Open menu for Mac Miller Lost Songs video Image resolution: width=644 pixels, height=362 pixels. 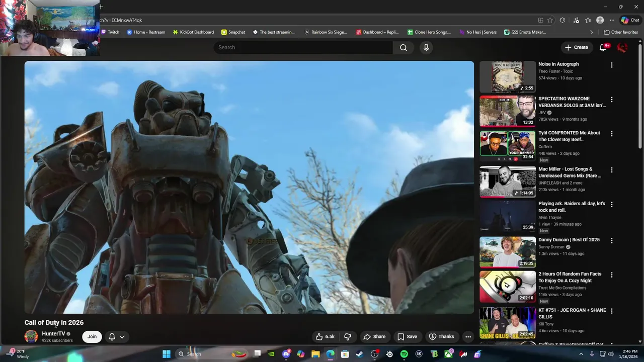point(612,170)
